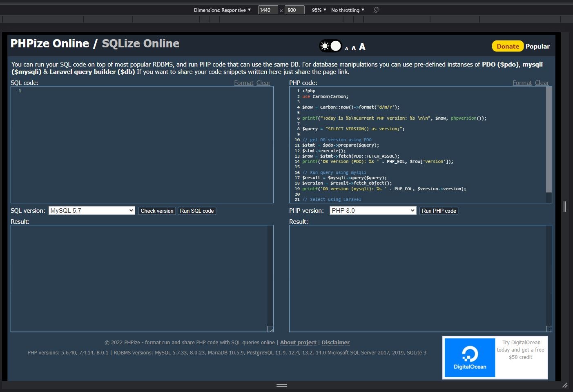573x392 pixels.
Task: Open the 95% zoom dropdown
Action: point(319,10)
